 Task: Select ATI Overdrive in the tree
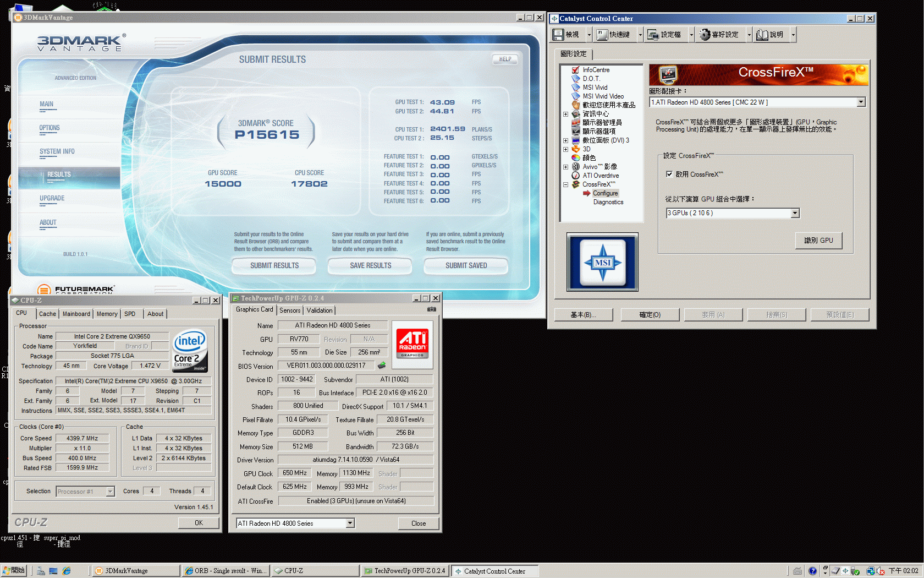click(601, 176)
